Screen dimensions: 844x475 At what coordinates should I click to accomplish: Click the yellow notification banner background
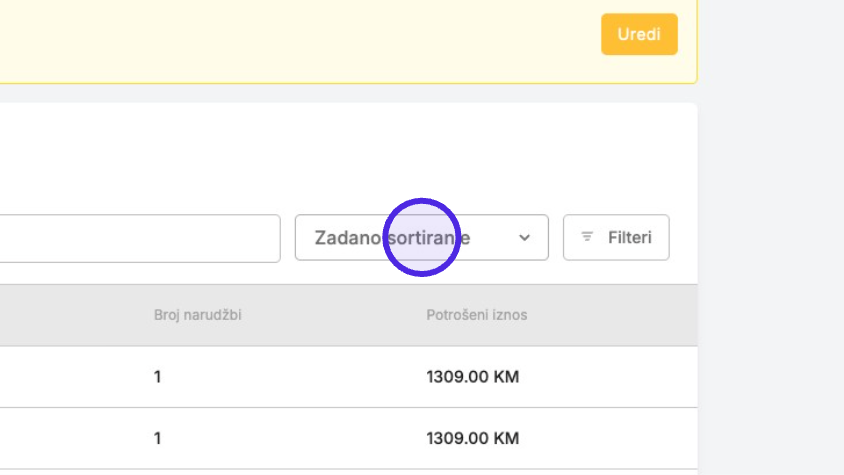[296, 40]
